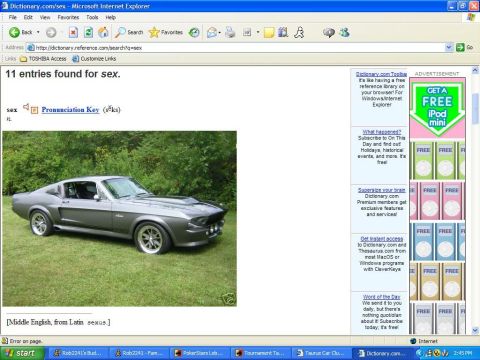Click the teal people toolbar icon

tap(344, 32)
